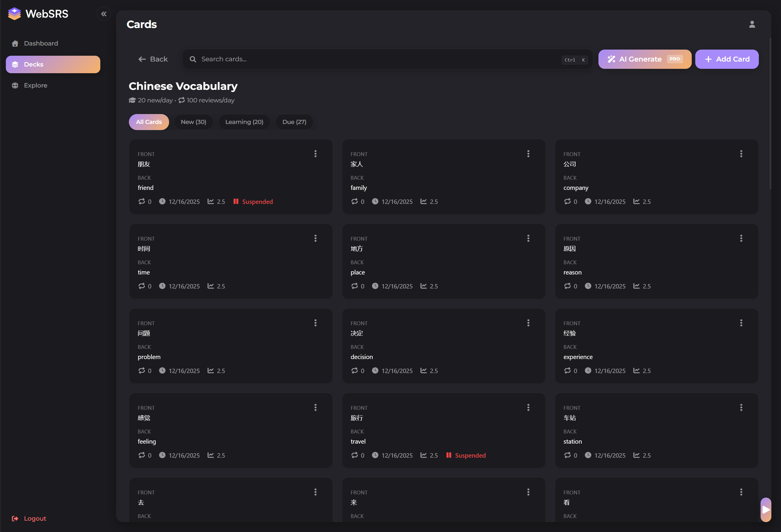The image size is (781, 532).
Task: Click the WebSRS brand name text
Action: pos(47,14)
